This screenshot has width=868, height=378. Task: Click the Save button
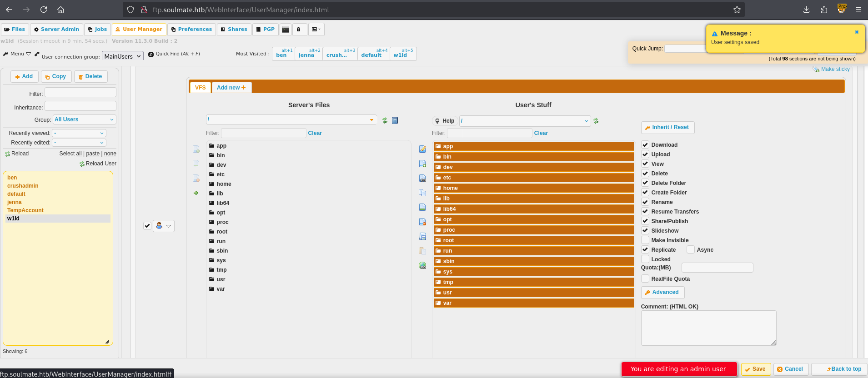pyautogui.click(x=755, y=369)
